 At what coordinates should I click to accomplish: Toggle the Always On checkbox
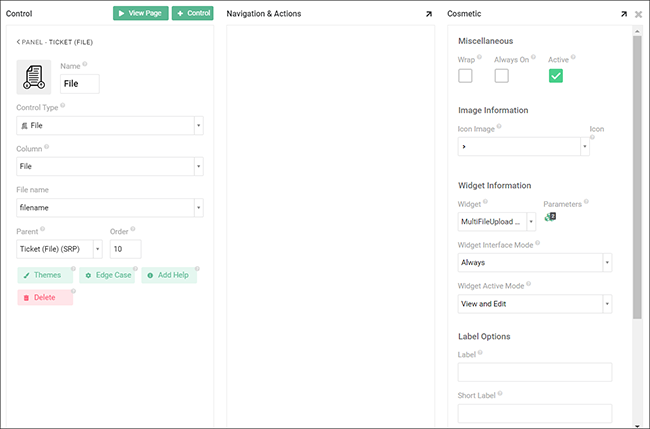pos(501,76)
